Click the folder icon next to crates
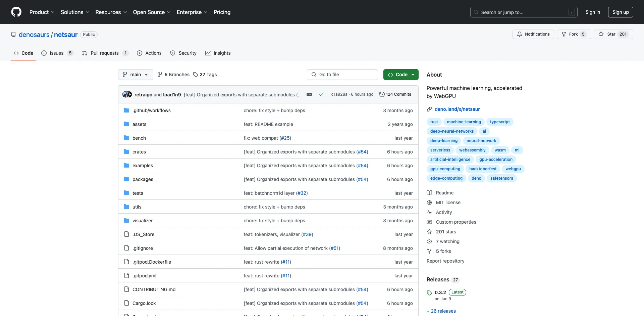The width and height of the screenshot is (644, 316). click(126, 152)
